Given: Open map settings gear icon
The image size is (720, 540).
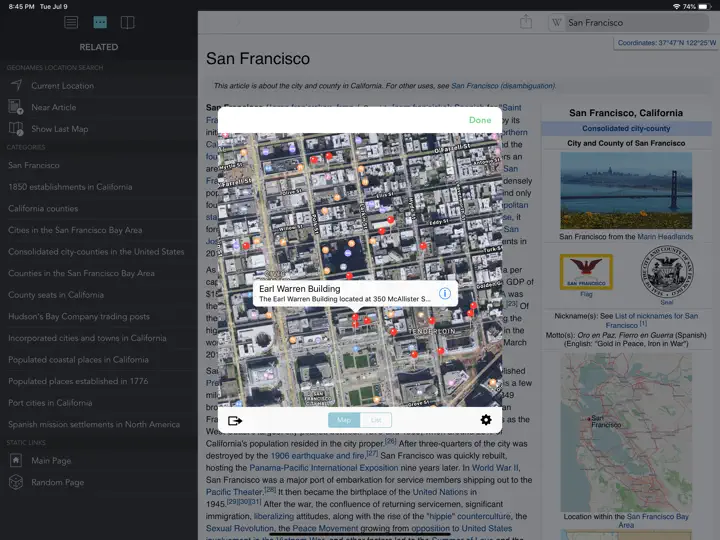Looking at the screenshot, I should tap(486, 420).
